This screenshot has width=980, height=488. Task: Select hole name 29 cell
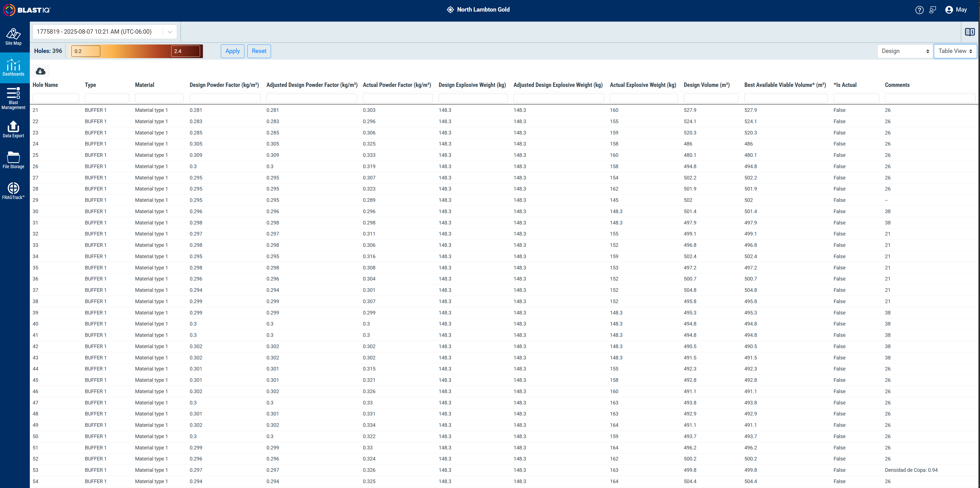click(35, 200)
